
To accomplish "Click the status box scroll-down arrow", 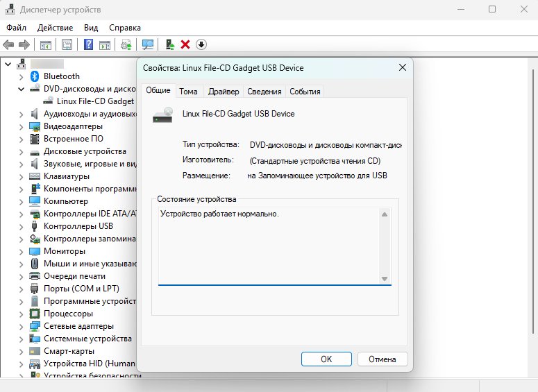I will pyautogui.click(x=385, y=279).
